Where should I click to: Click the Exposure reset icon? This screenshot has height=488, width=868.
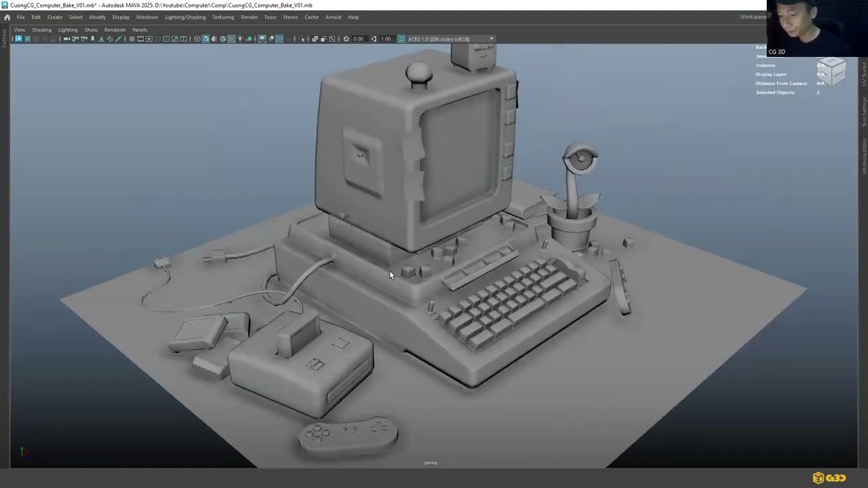pos(346,39)
